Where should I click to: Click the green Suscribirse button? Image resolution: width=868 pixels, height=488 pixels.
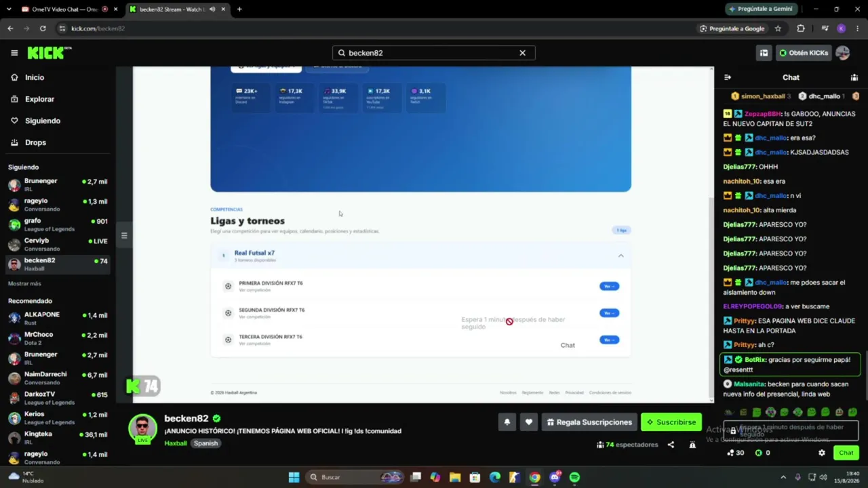tap(671, 422)
